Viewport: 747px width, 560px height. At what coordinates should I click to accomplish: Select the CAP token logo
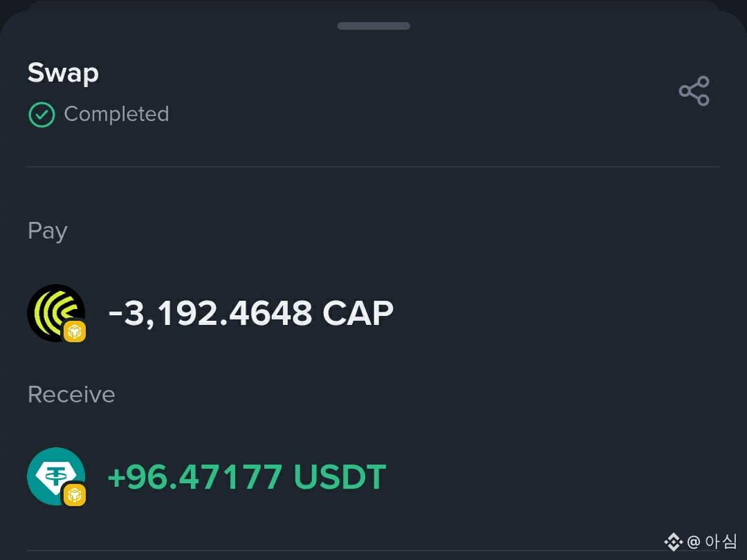[x=56, y=313]
